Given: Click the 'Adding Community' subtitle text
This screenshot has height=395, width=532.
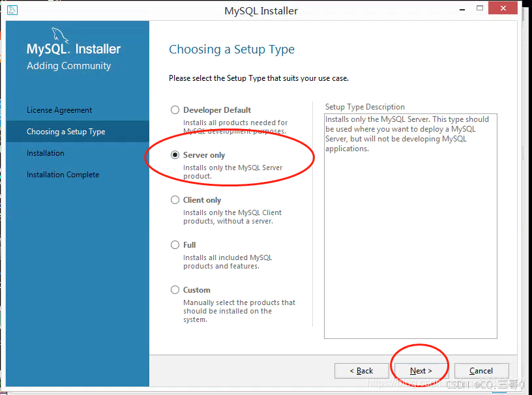Looking at the screenshot, I should [x=69, y=65].
